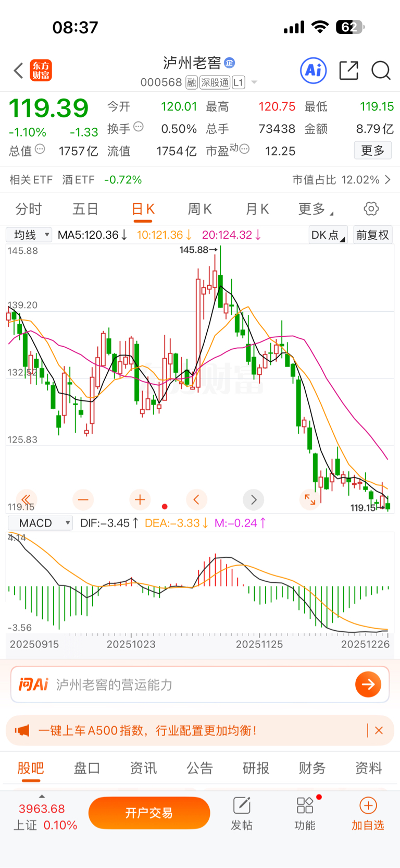Switch to the 资料 tab
Viewport: 400px width, 868px height.
coord(368,768)
